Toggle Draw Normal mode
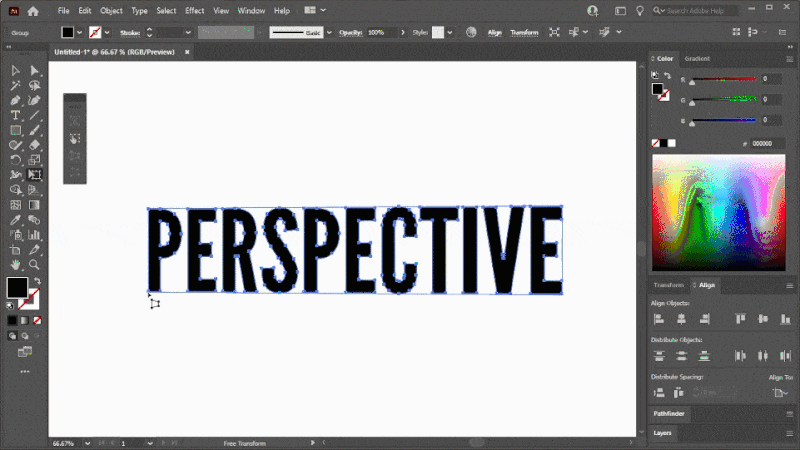 coord(12,336)
